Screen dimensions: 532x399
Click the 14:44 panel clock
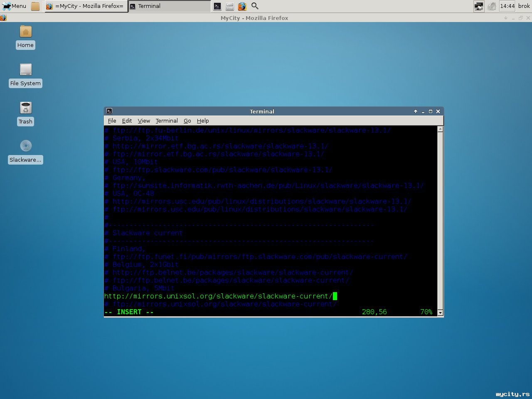[x=507, y=6]
